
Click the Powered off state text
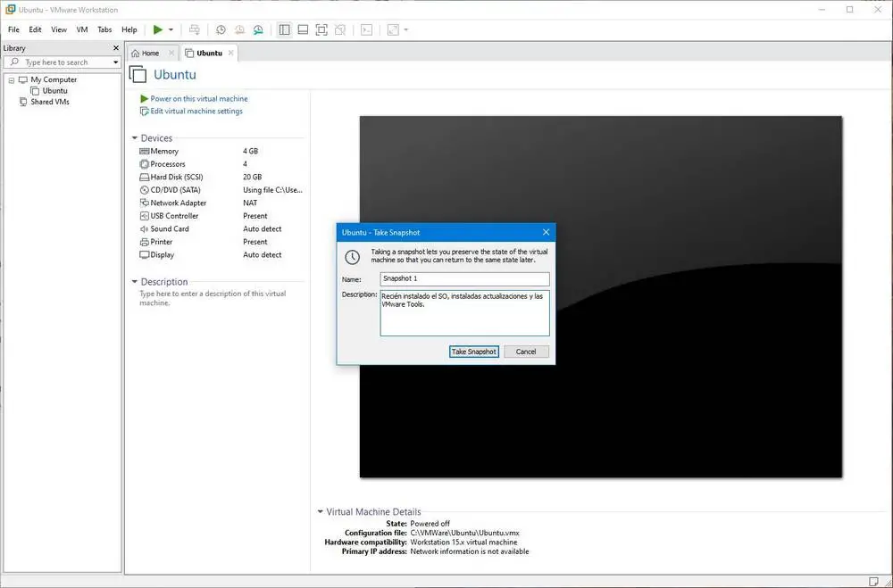coord(430,524)
